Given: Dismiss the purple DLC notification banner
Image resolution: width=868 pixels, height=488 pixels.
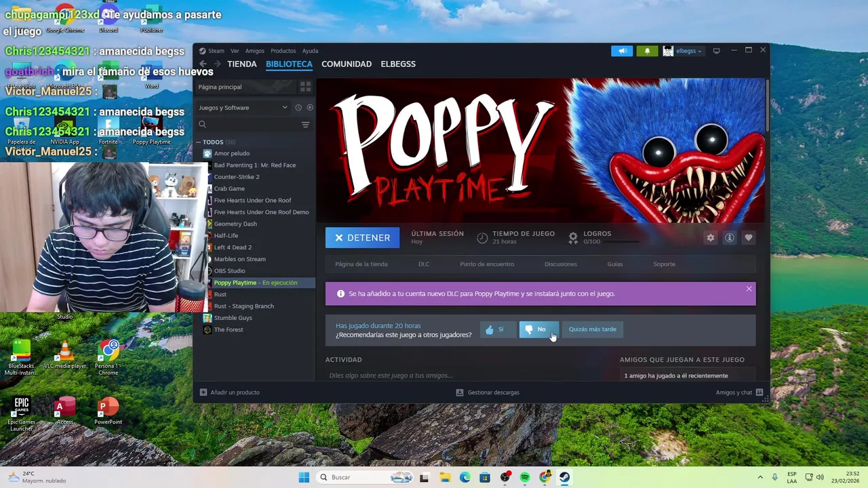Looking at the screenshot, I should pyautogui.click(x=749, y=289).
